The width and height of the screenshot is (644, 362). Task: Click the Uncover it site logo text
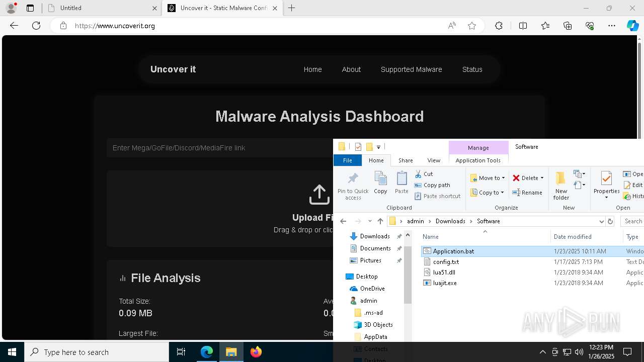click(173, 69)
